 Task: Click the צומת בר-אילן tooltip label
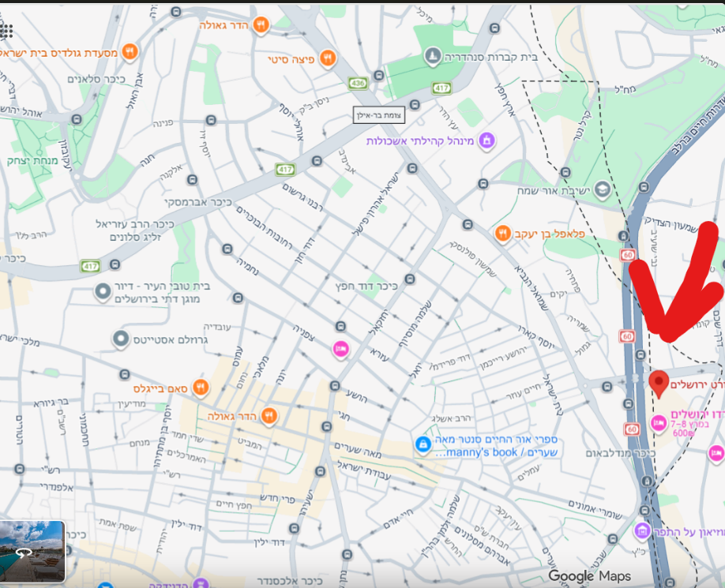[378, 115]
